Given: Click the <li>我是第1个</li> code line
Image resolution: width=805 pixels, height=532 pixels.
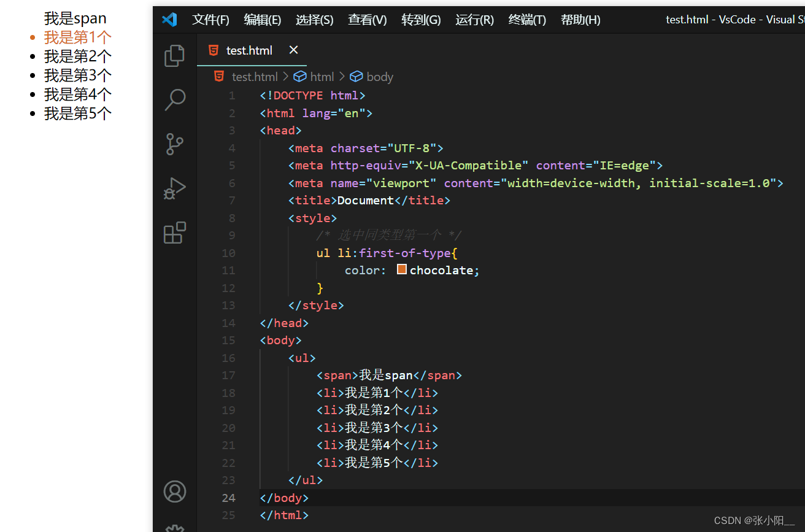Looking at the screenshot, I should click(x=377, y=393).
